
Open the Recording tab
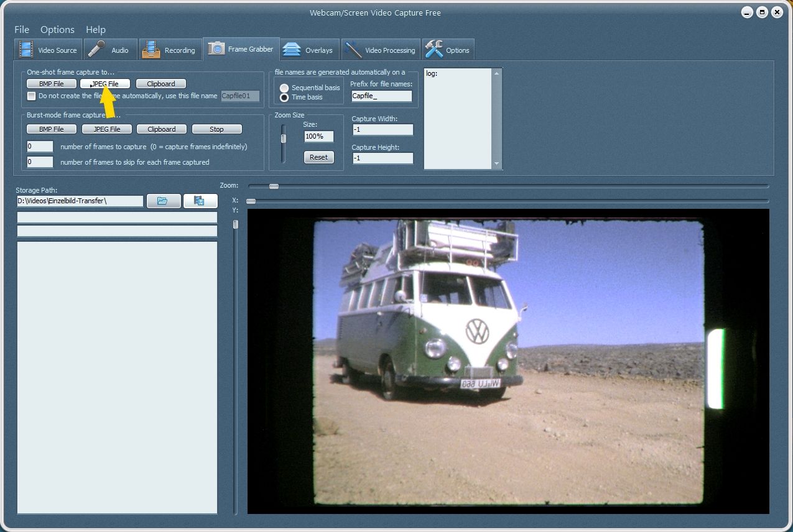170,50
